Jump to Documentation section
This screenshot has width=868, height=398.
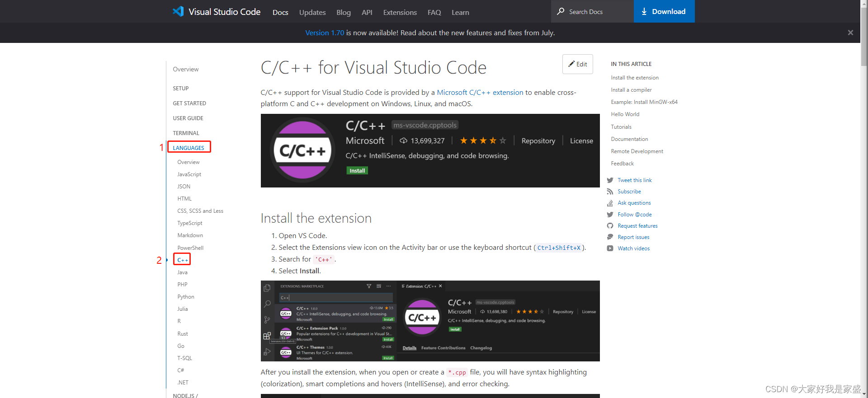pos(629,139)
